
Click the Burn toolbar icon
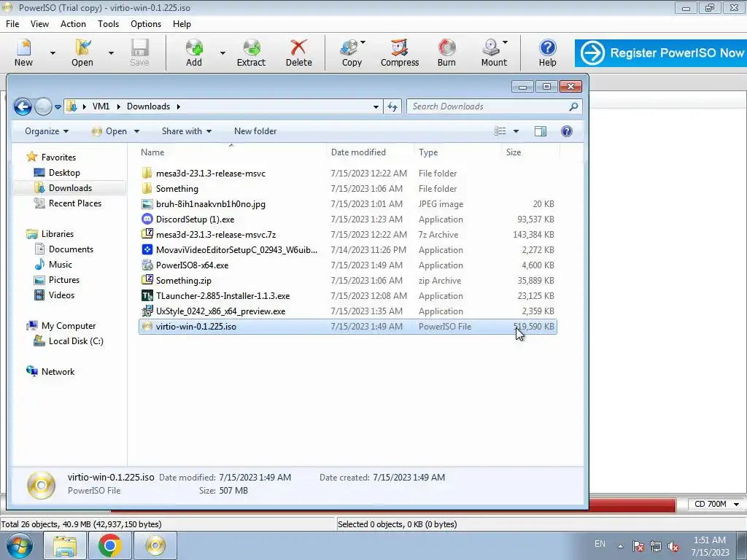pyautogui.click(x=446, y=52)
